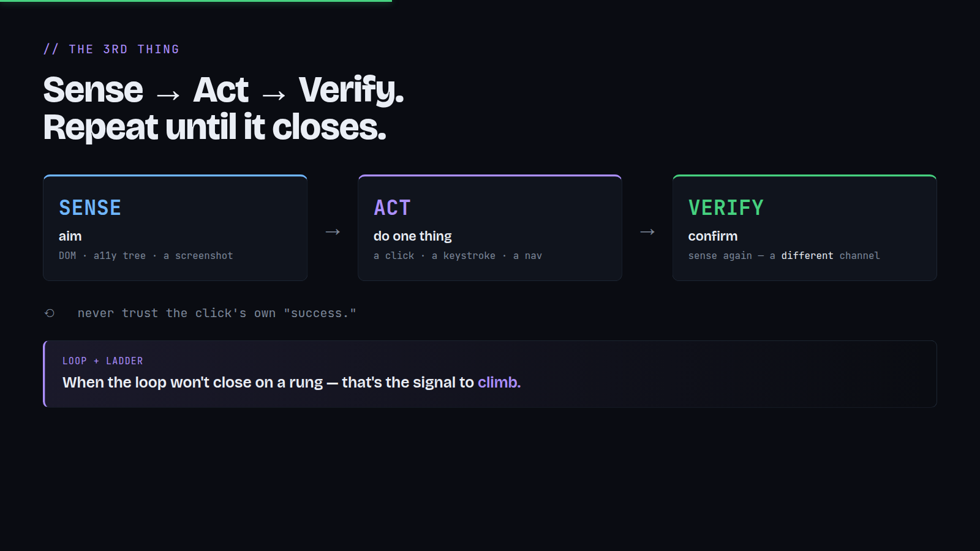Click "DOM · a11y tree · a screenshot" line
Image resolution: width=980 pixels, height=551 pixels.
point(146,256)
